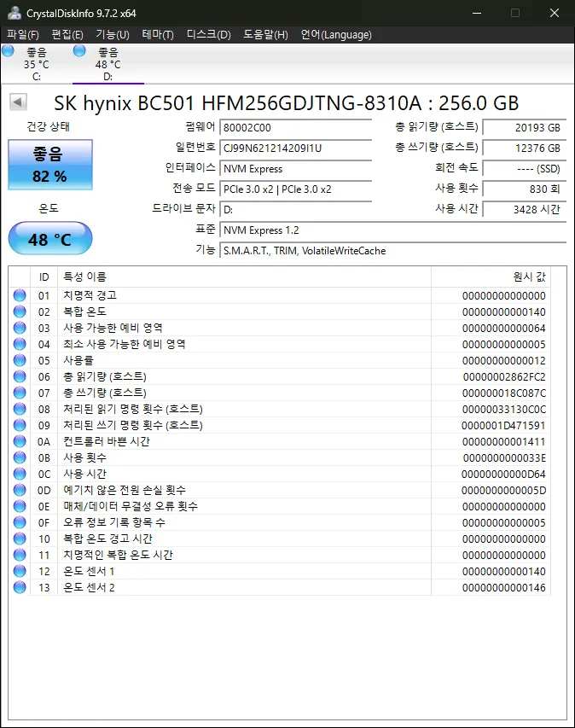Click status orb for 0B 사용 횟수

coord(20,457)
